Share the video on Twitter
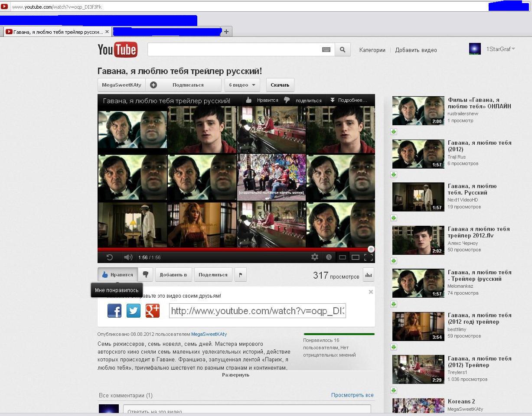 pyautogui.click(x=134, y=311)
